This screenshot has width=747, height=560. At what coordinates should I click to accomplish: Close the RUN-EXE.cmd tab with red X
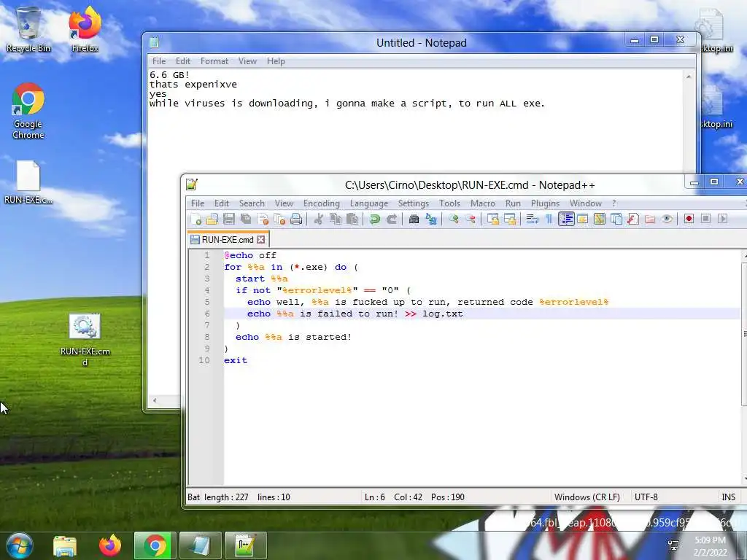point(260,239)
